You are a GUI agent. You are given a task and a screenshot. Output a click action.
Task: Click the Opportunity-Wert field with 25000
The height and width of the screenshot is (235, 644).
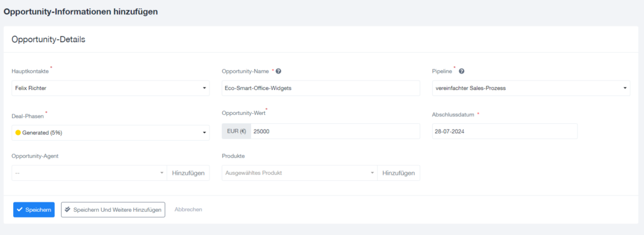tap(335, 131)
